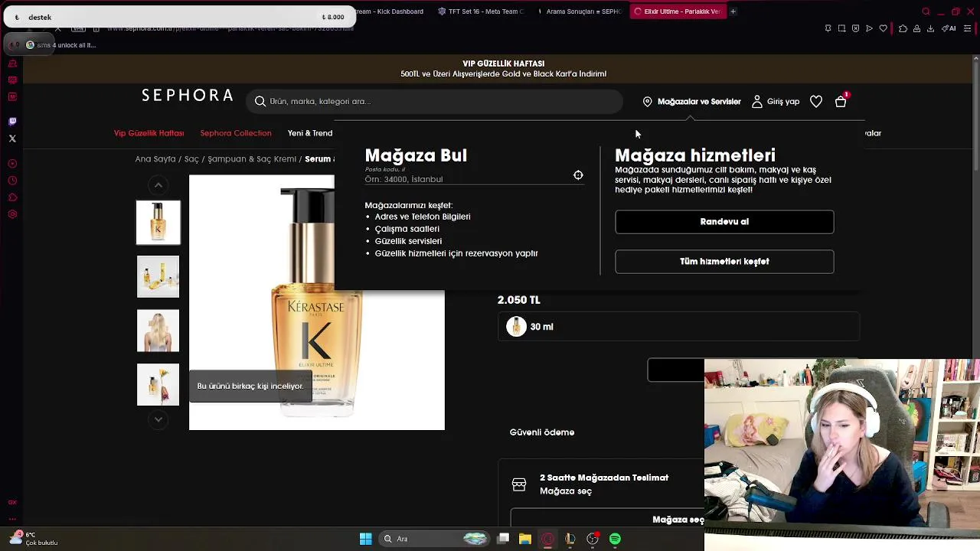This screenshot has height=551, width=980.
Task: Open File Explorer from the taskbar
Action: pos(525,539)
